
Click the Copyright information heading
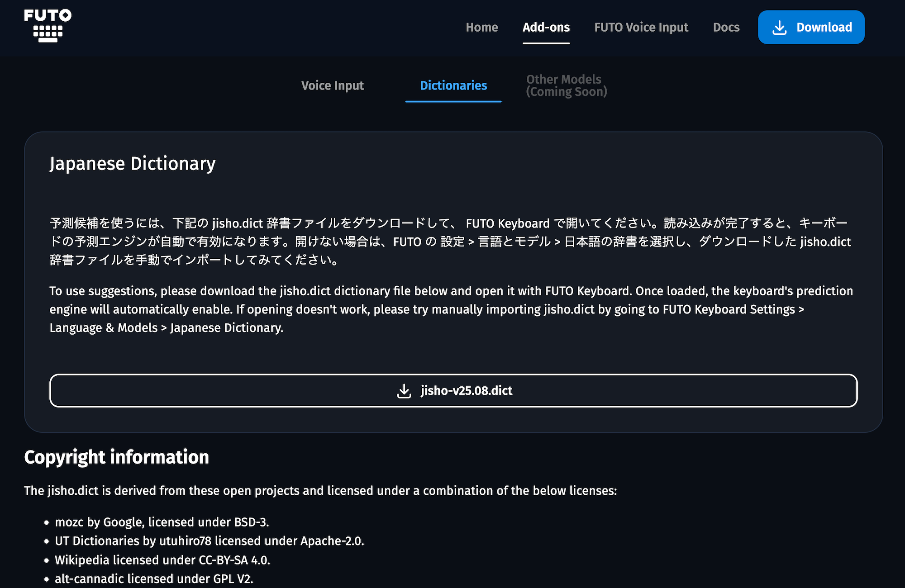coord(117,457)
